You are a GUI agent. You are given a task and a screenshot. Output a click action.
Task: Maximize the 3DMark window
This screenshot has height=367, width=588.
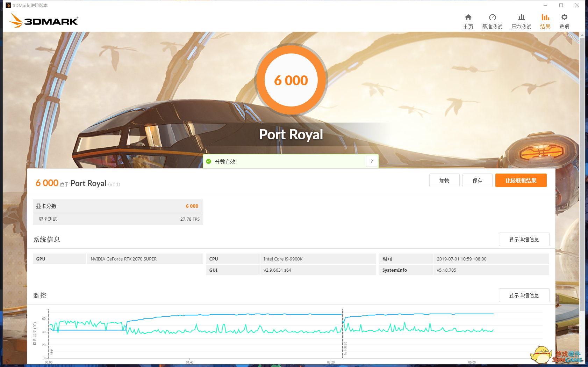(561, 5)
